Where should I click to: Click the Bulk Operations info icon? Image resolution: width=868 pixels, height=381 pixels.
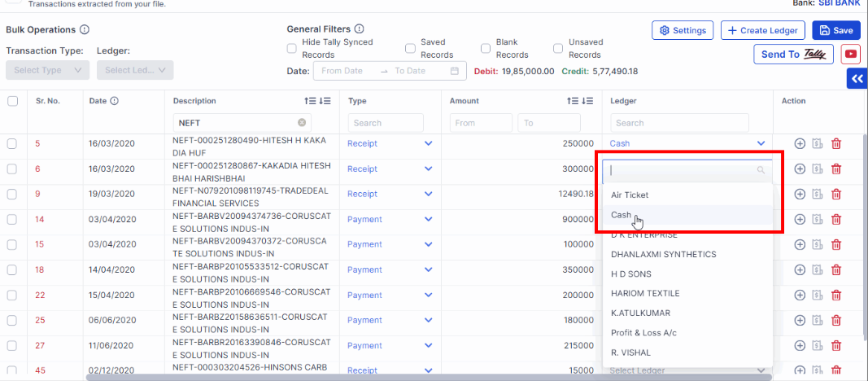pos(84,30)
